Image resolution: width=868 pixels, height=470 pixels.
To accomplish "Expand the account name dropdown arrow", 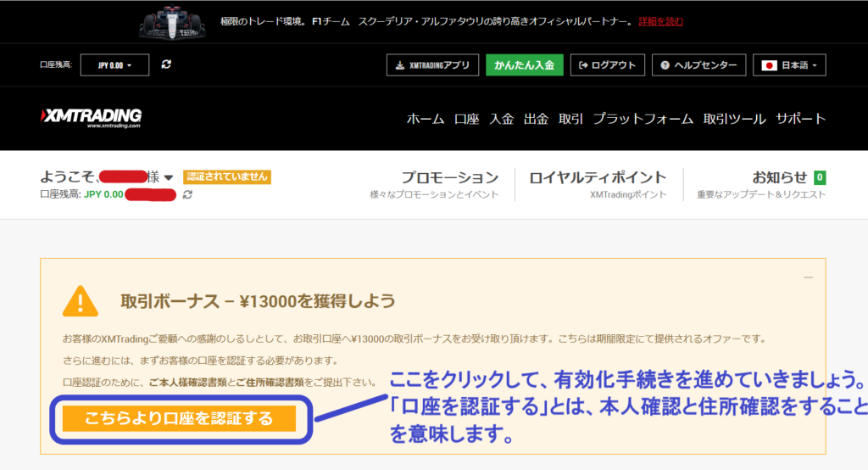I will (169, 177).
